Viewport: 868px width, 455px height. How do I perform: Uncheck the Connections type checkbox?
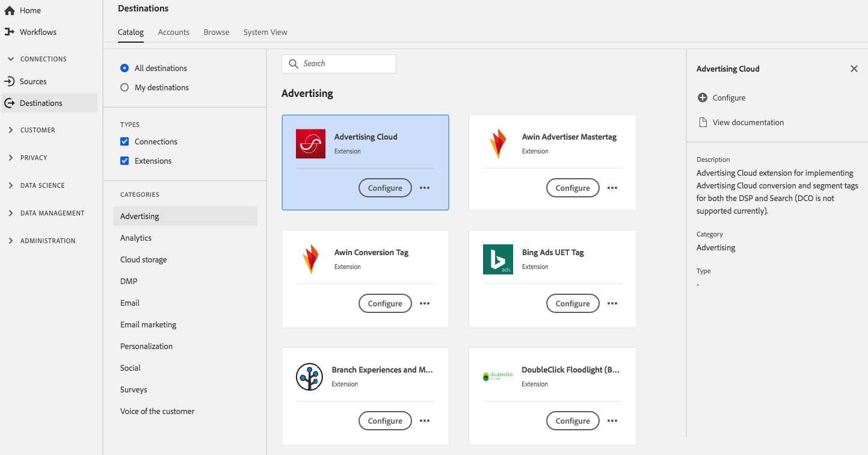(x=125, y=141)
